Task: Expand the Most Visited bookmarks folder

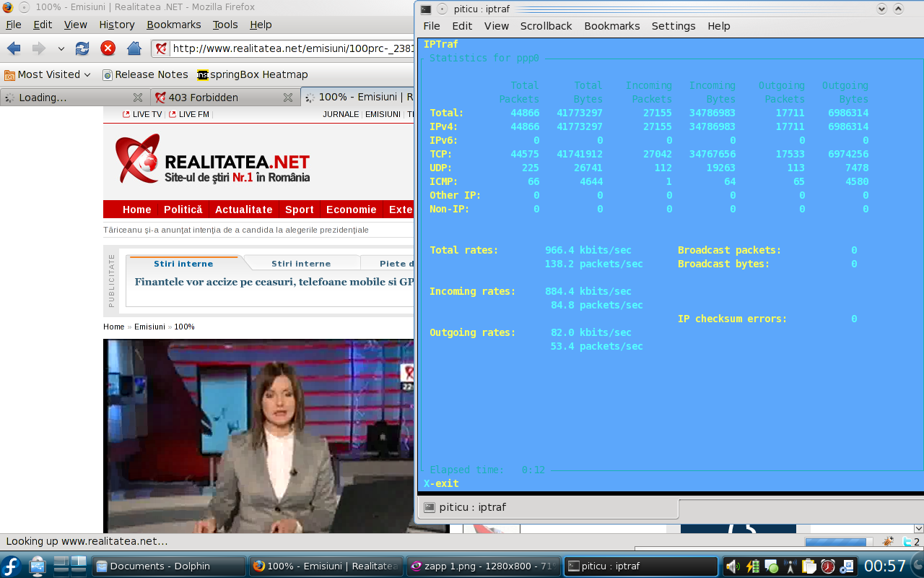Action: [x=48, y=74]
